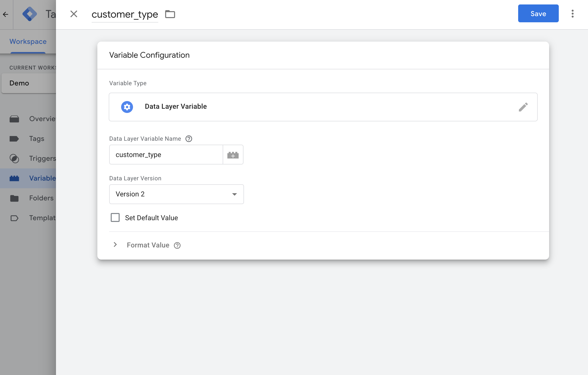Select the Tags sidebar icon

(x=15, y=139)
